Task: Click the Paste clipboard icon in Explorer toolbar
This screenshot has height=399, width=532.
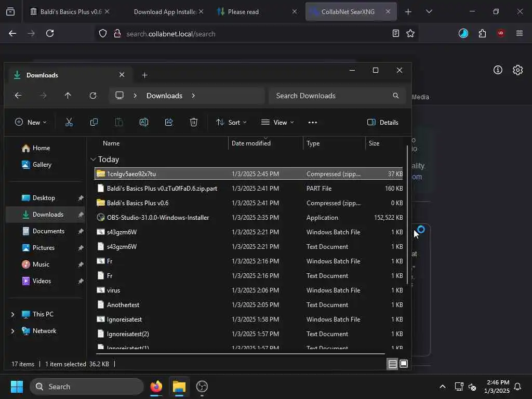Action: point(119,122)
